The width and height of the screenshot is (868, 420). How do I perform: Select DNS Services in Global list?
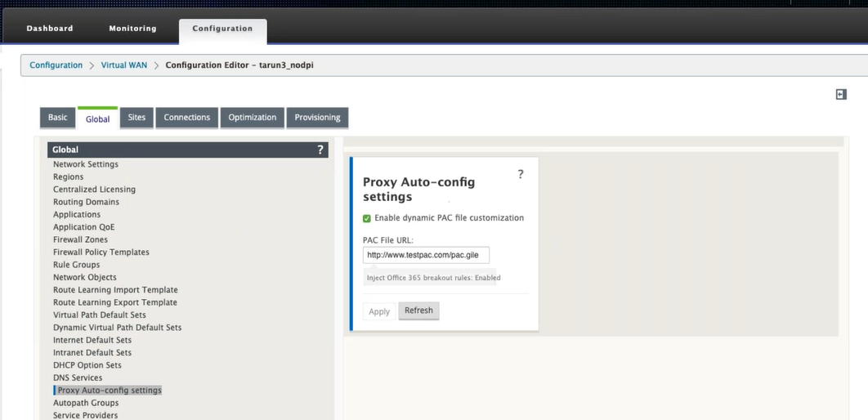(78, 378)
